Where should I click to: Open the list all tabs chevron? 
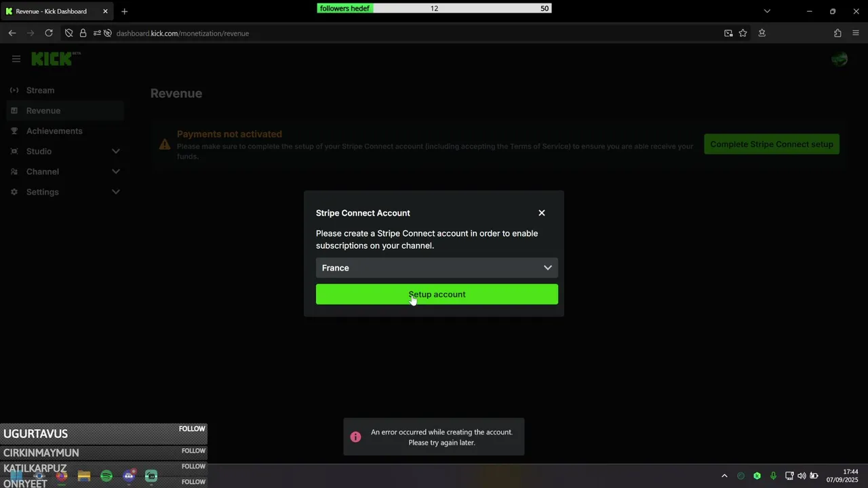767,12
